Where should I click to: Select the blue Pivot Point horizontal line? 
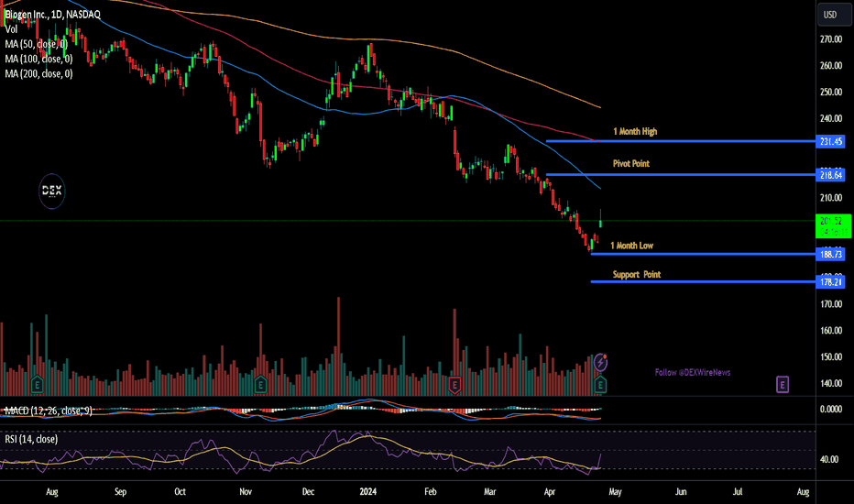point(681,174)
